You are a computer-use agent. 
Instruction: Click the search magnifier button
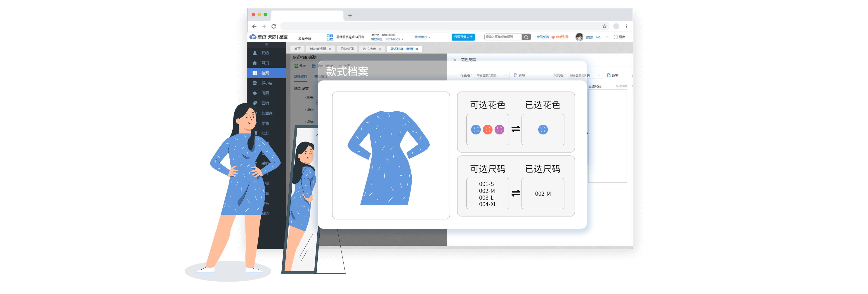coord(526,37)
